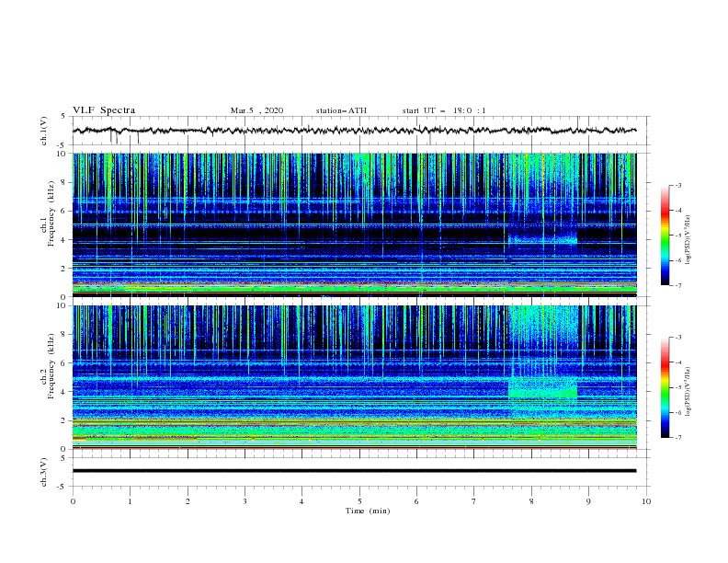Viewport: 728px width, 563px height.
Task: Click the ch.2 spectrogram color scale bar
Action: 665,387
